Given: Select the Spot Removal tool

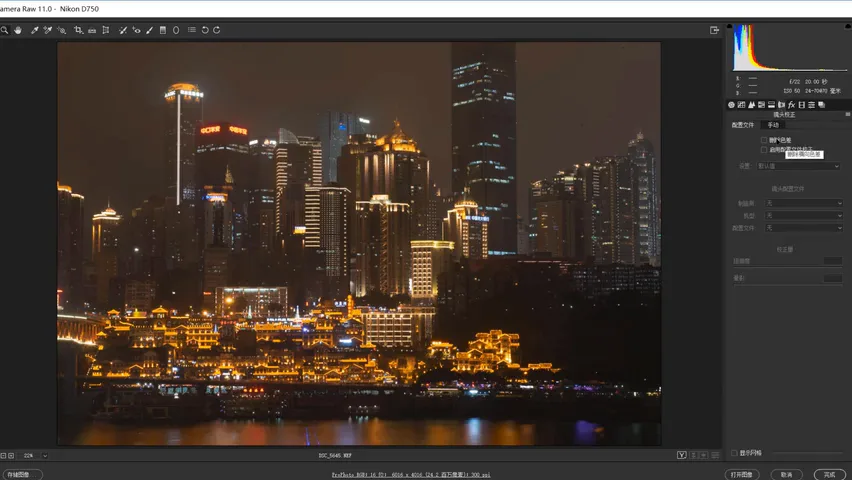Looking at the screenshot, I should (x=123, y=30).
